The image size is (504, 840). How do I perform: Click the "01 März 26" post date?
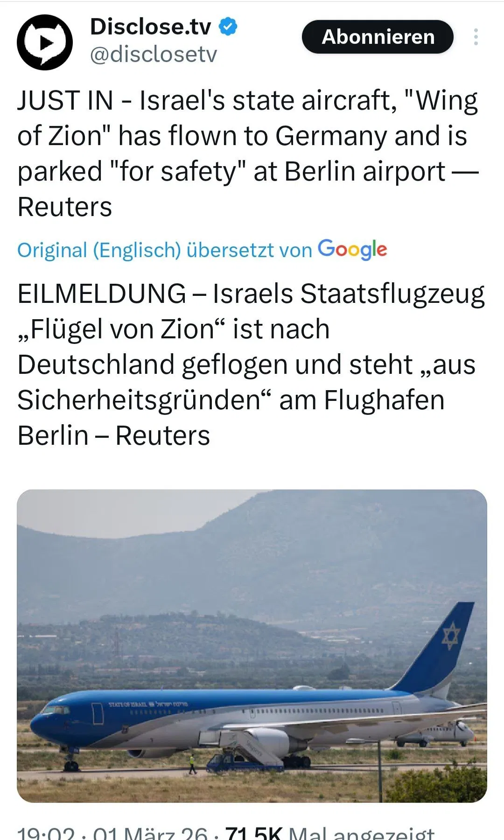[x=150, y=833]
